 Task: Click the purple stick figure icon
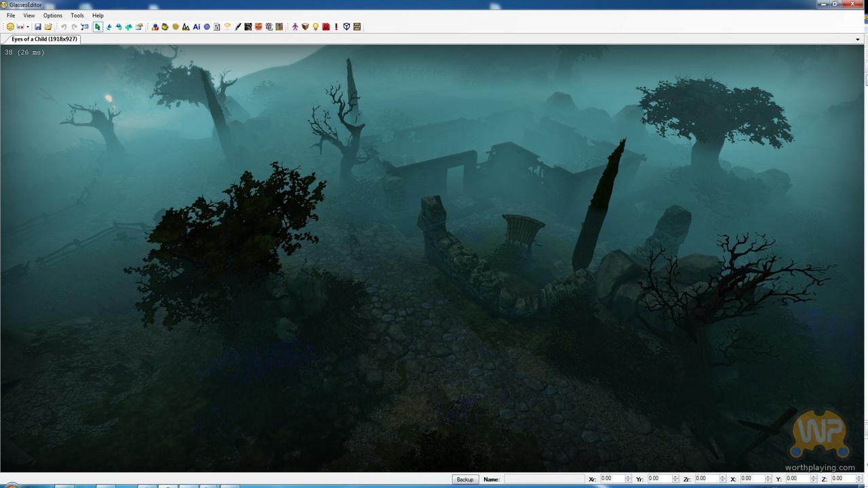point(295,27)
